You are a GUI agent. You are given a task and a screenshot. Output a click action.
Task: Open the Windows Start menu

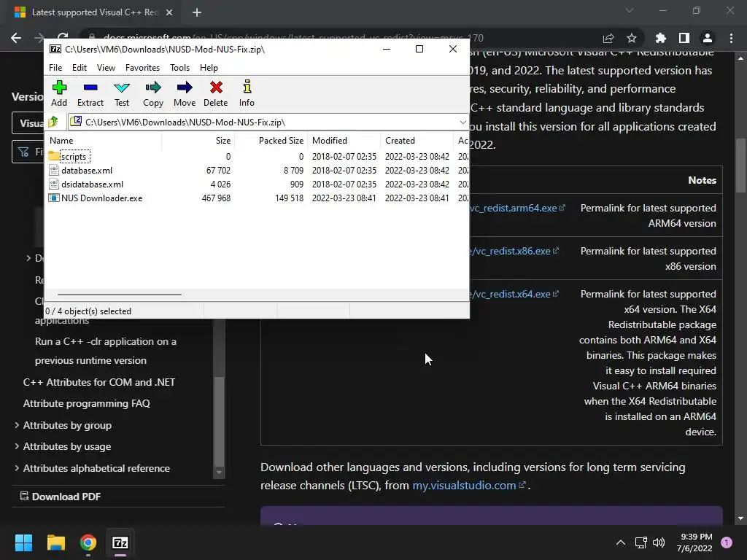(23, 542)
